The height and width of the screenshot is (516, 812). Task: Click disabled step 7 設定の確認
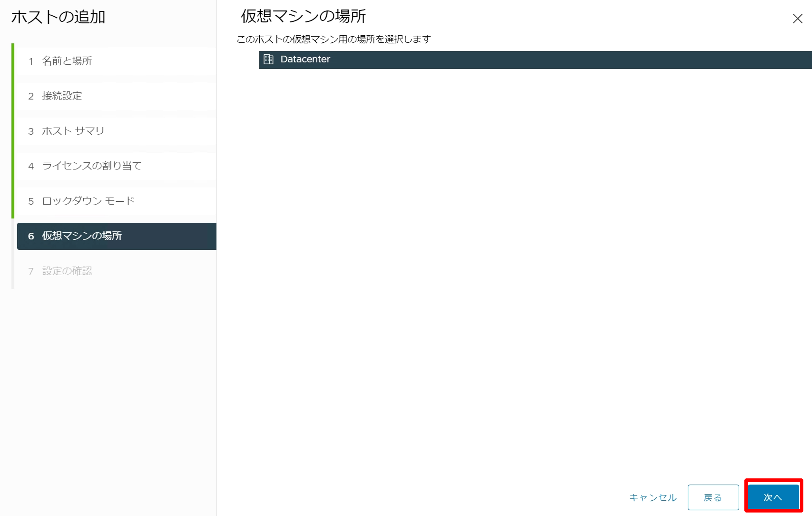click(x=67, y=271)
